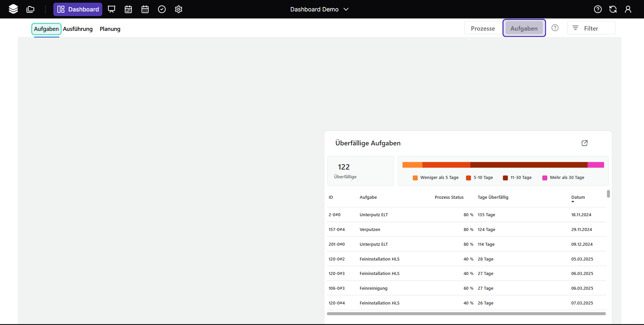Toggle view to Prozesse
Screen dimensions: 644x325
tap(483, 28)
